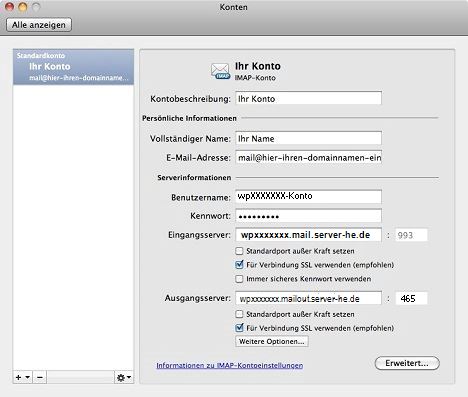The image size is (468, 397).
Task: Remove account with the minus icon
Action: [x=40, y=377]
